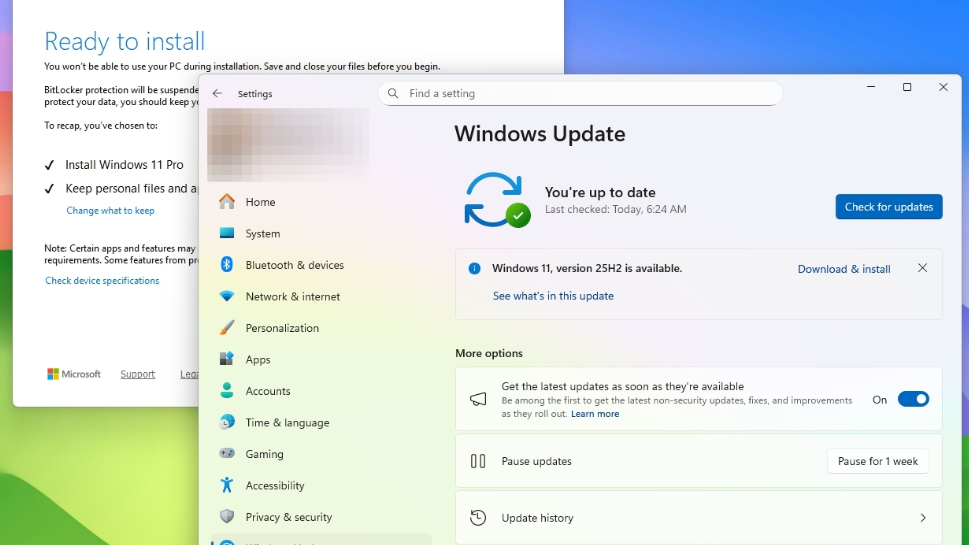The height and width of the screenshot is (545, 969).
Task: Go to Time & language settings
Action: 287,423
